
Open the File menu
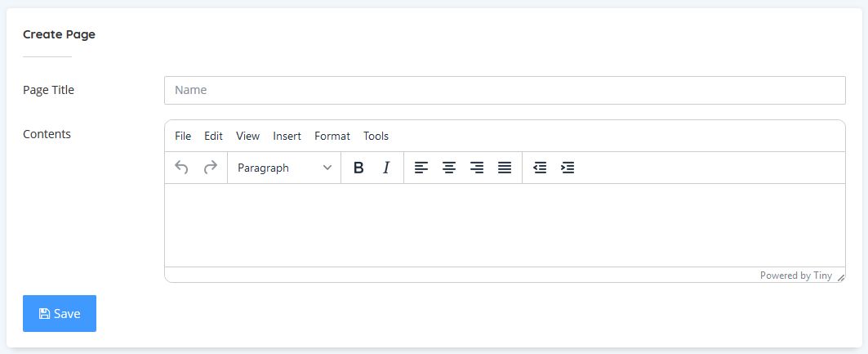click(183, 136)
